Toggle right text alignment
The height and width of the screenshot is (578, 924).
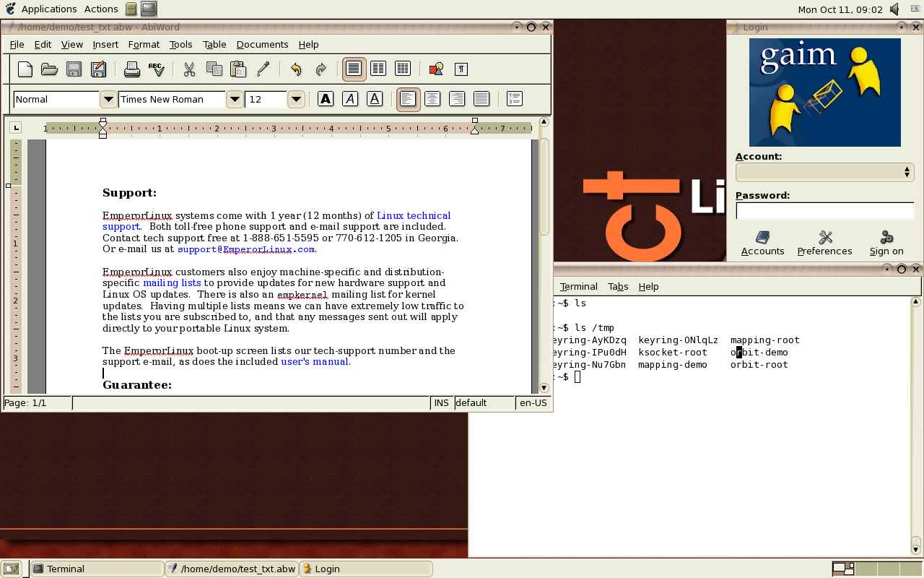[457, 99]
